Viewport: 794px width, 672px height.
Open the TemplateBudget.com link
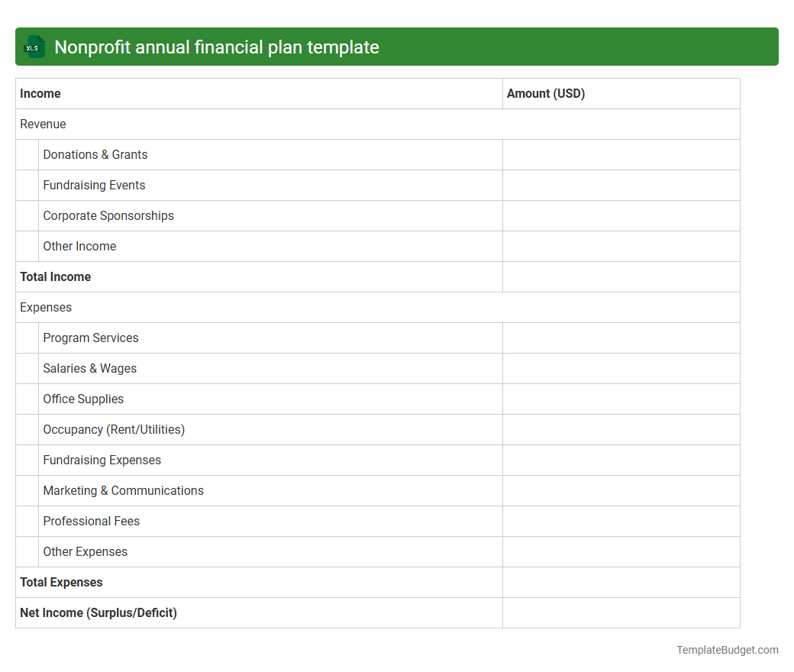coord(727,650)
